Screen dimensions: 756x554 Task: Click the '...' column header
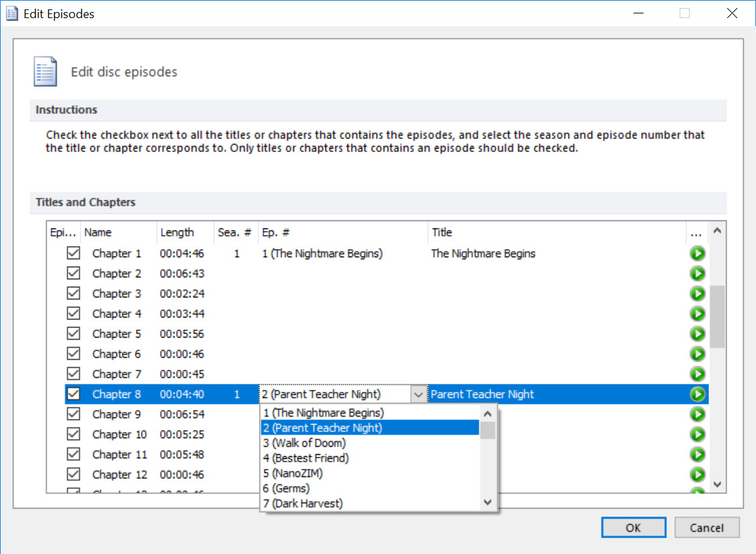(696, 232)
